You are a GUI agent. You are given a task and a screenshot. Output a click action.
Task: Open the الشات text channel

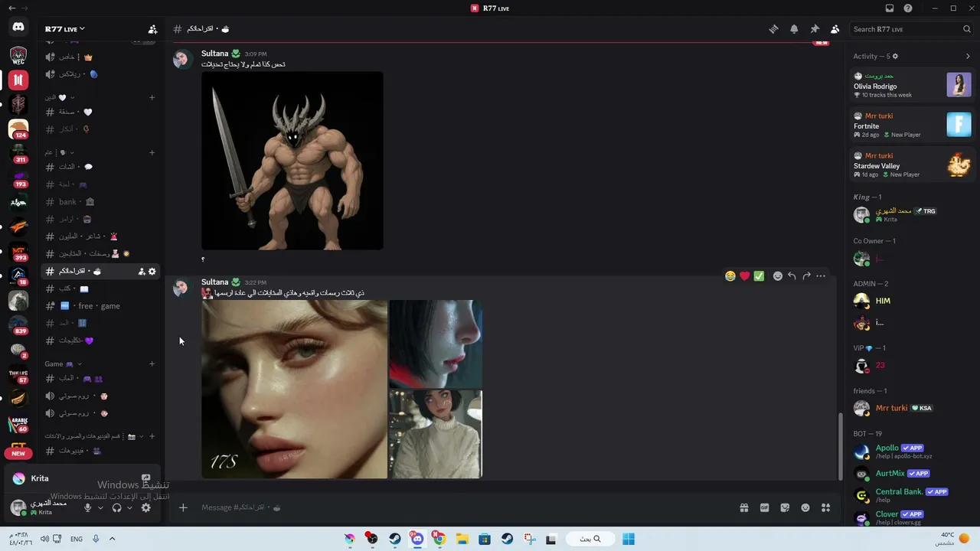tap(100, 167)
